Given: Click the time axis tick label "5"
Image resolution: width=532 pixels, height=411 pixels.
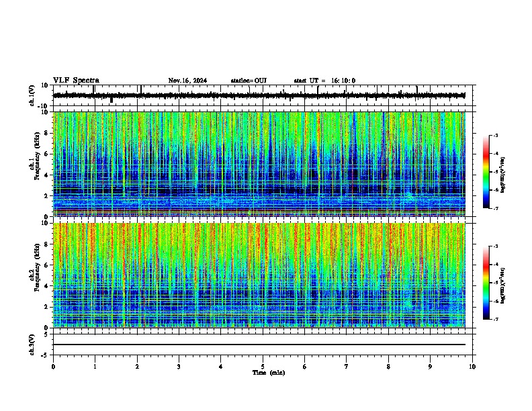Looking at the screenshot, I should coord(263,367).
